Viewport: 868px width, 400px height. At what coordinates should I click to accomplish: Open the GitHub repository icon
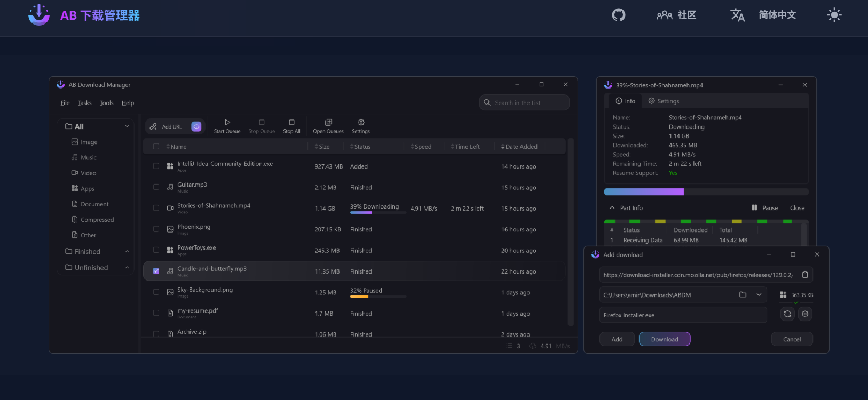pyautogui.click(x=618, y=15)
